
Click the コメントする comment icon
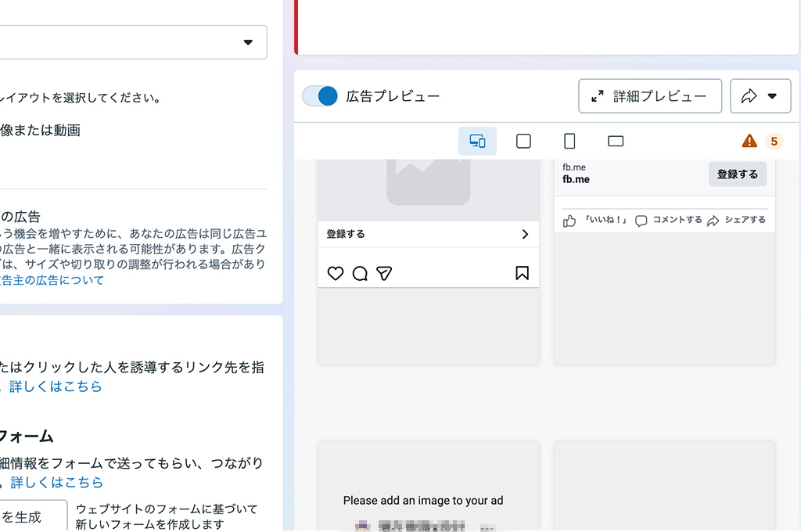point(641,220)
